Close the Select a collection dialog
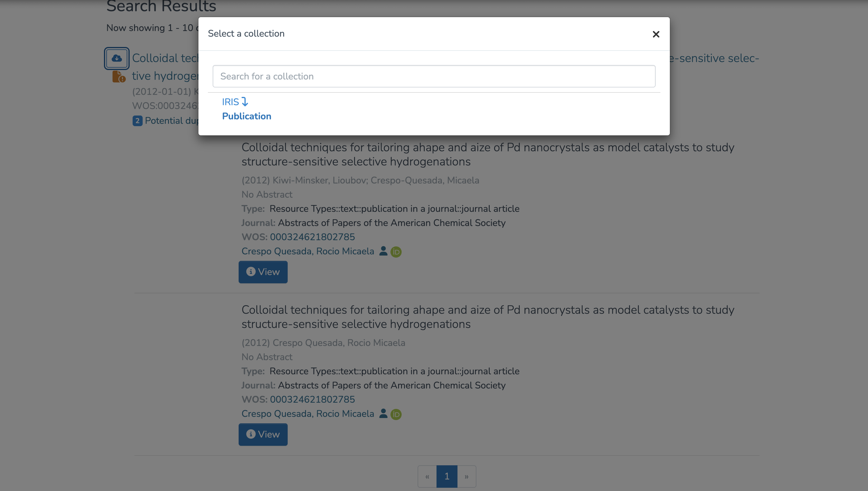 (x=656, y=34)
